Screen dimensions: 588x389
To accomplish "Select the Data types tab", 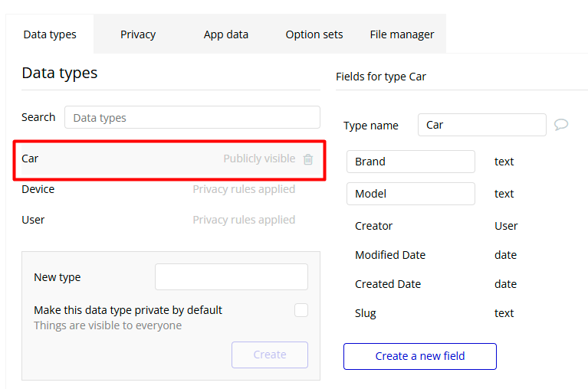I will pyautogui.click(x=50, y=34).
